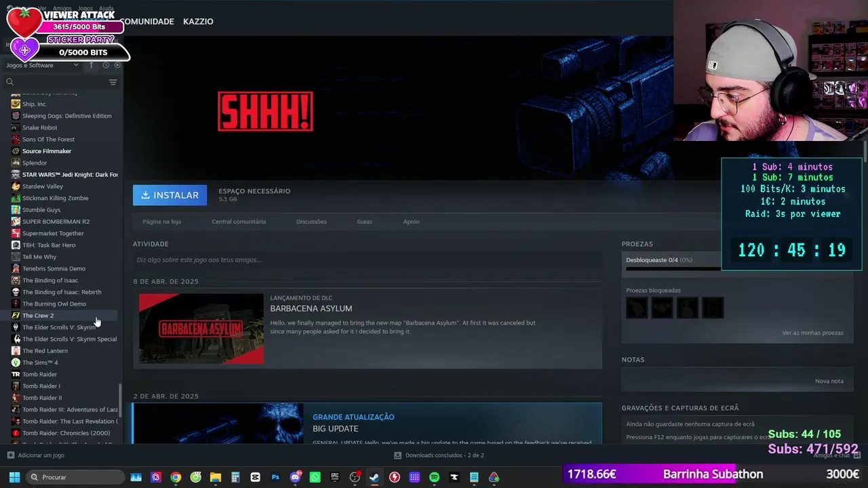Select the Sleeping Dogs game icon

click(16, 116)
